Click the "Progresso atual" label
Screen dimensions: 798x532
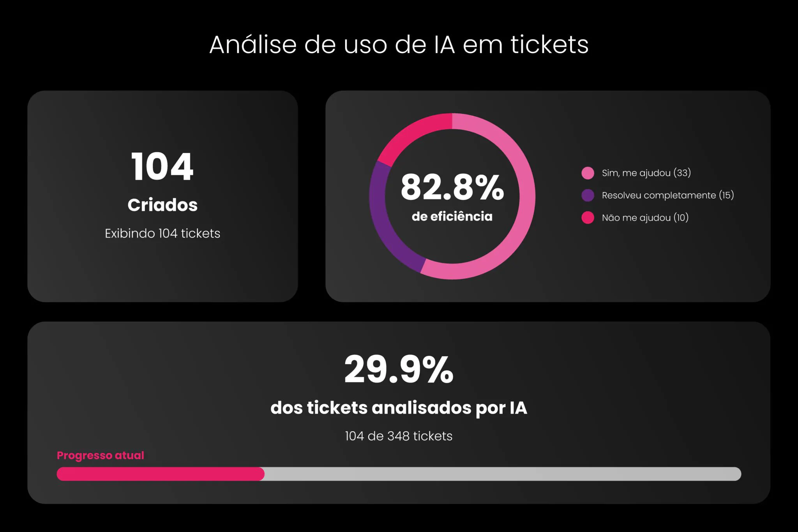[101, 455]
